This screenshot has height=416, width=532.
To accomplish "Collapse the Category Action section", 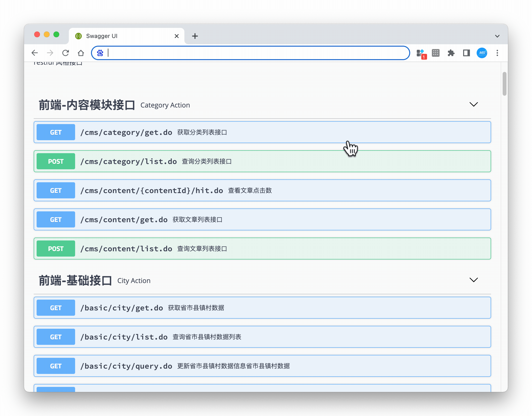I will pyautogui.click(x=474, y=105).
